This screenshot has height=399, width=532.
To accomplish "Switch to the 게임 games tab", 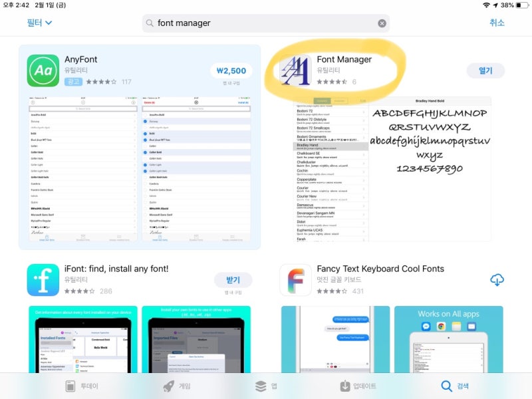I will click(176, 386).
